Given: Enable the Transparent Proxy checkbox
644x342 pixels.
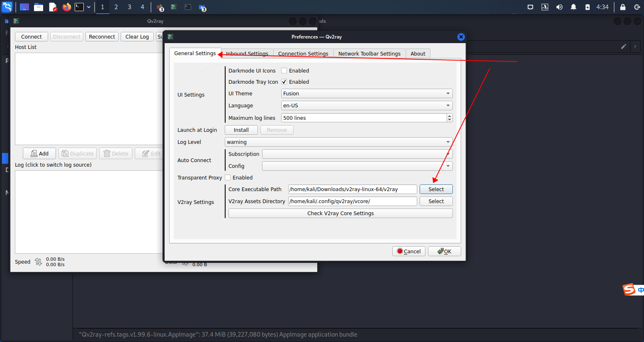Looking at the screenshot, I should [x=228, y=177].
